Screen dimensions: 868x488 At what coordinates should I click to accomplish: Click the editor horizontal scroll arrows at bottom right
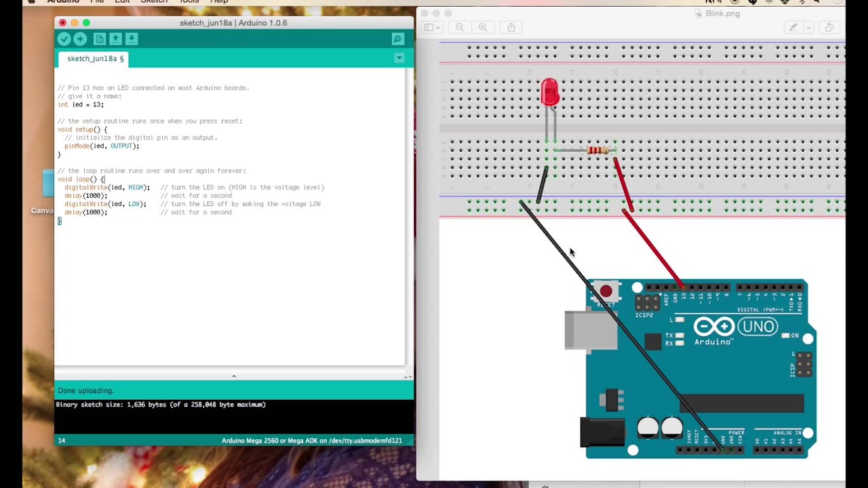pyautogui.click(x=408, y=376)
